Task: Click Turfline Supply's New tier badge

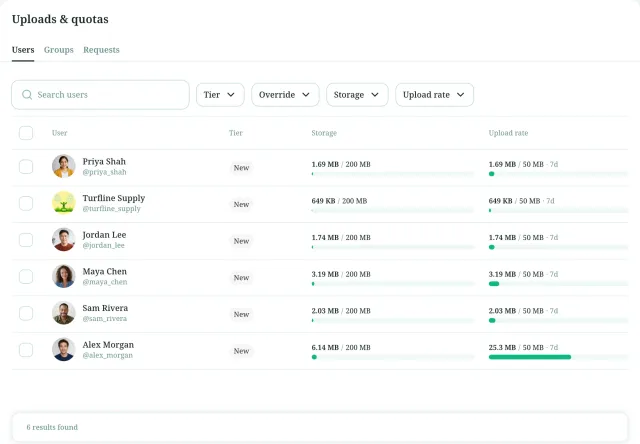Action: [241, 204]
